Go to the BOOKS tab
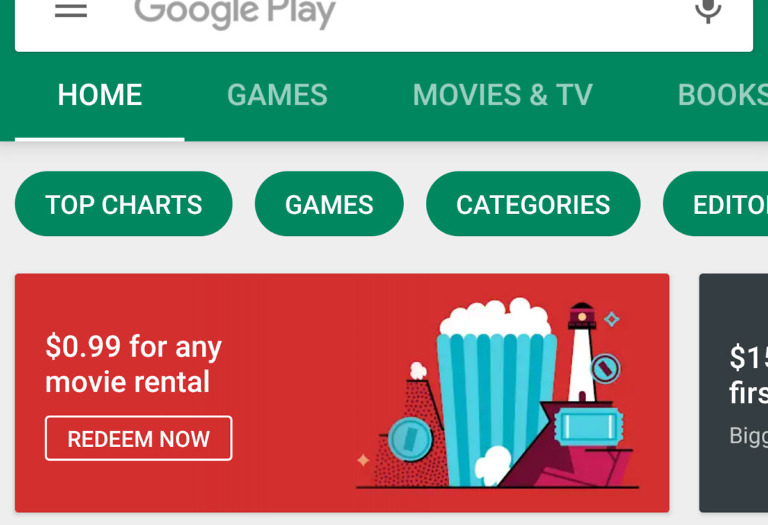This screenshot has width=768, height=525. click(x=722, y=95)
